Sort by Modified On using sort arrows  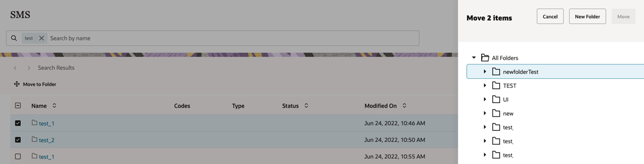click(x=404, y=106)
